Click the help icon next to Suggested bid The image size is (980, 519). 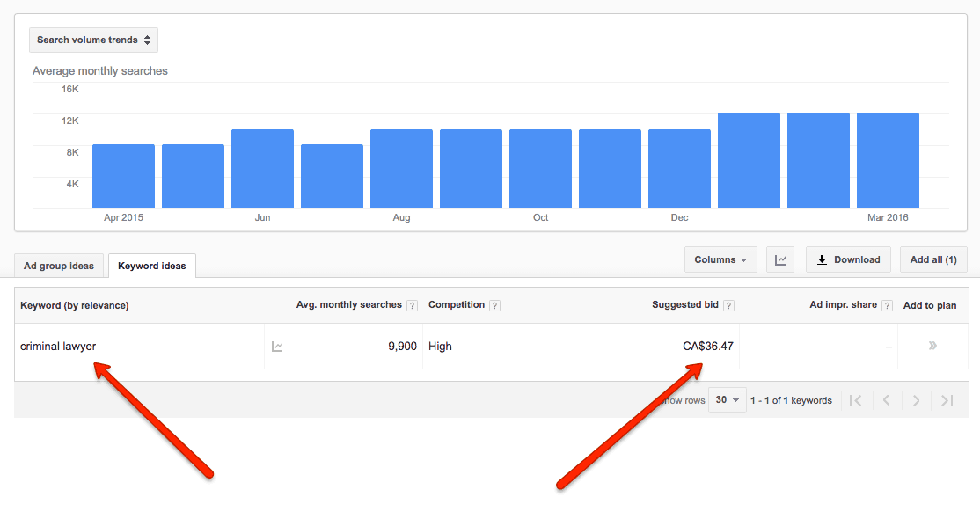click(x=728, y=306)
